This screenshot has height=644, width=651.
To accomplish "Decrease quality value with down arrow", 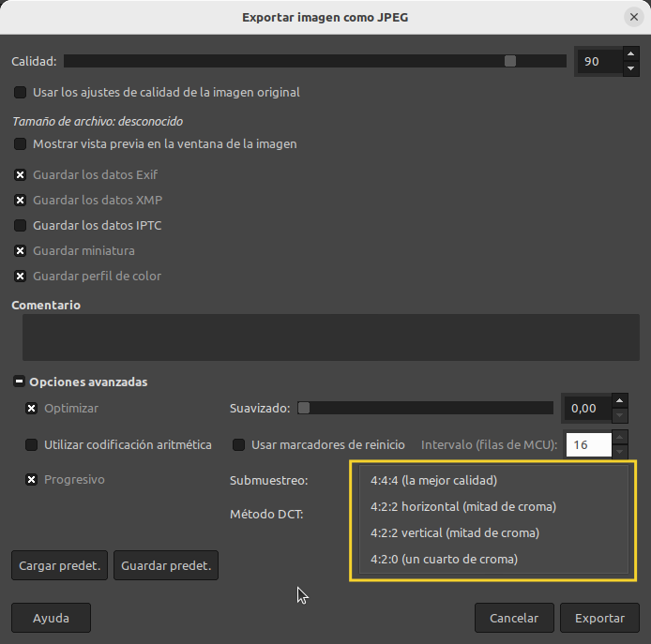I will point(630,68).
